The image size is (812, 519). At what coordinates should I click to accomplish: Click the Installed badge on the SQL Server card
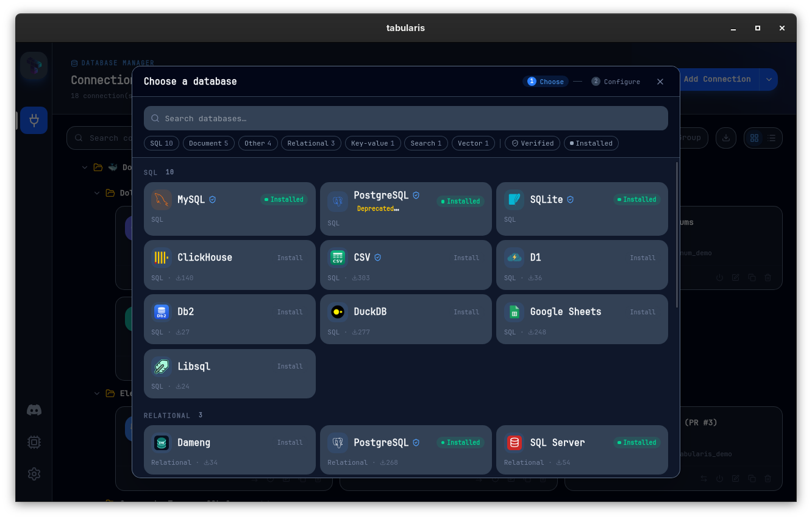[x=636, y=443]
